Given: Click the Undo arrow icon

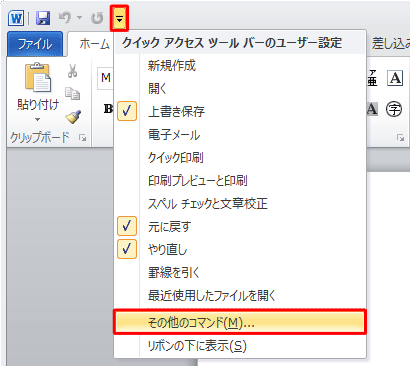Looking at the screenshot, I should [x=65, y=17].
